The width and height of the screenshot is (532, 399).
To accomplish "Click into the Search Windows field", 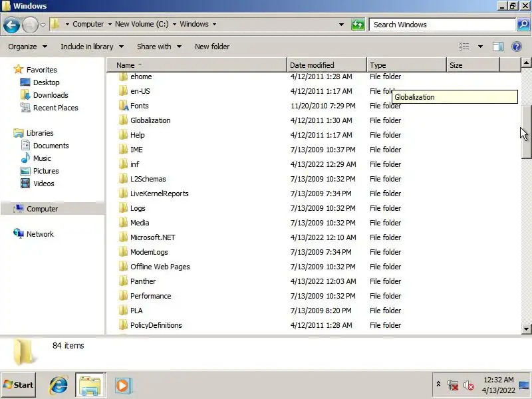I will click(442, 25).
